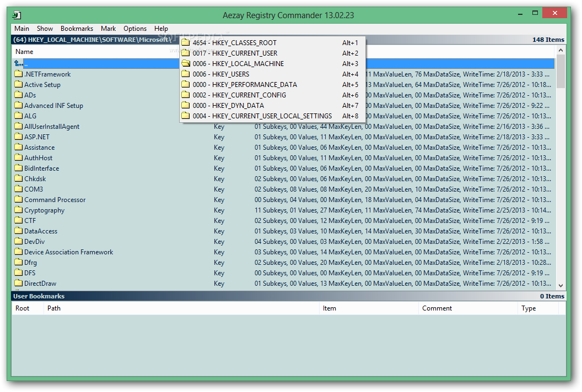Click the '148 Items' count label

click(x=548, y=39)
